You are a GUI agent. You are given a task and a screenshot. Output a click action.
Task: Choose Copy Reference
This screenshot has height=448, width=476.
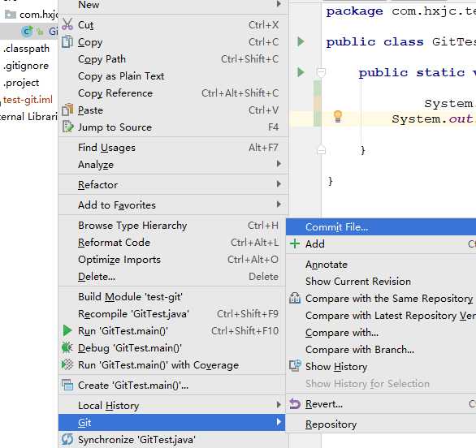click(x=173, y=93)
